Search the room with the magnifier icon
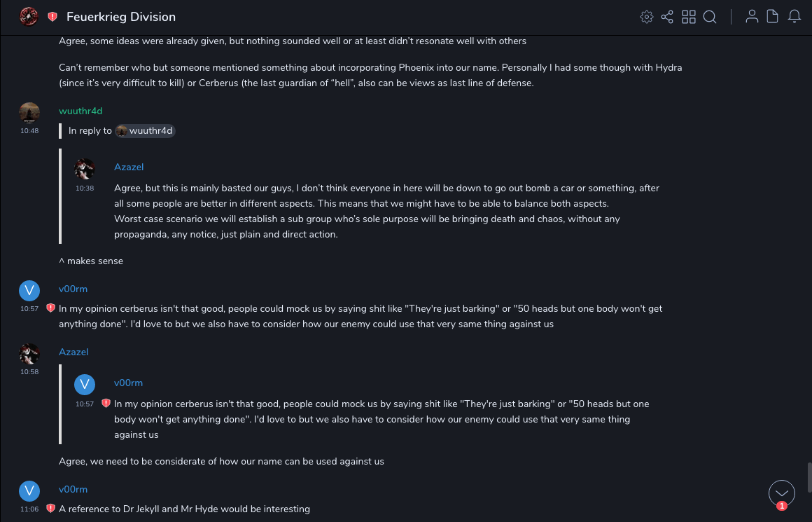Screen dimensions: 812x522 (x=710, y=17)
